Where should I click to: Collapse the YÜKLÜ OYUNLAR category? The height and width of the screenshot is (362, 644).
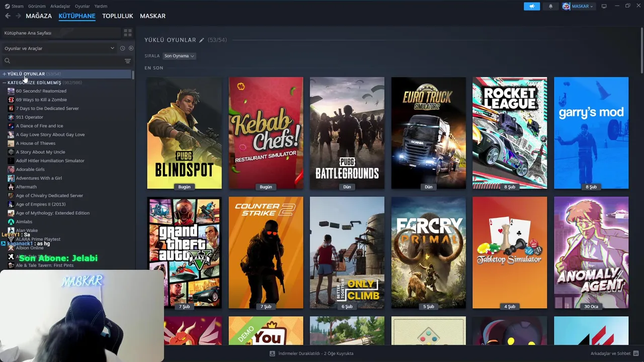(x=4, y=74)
